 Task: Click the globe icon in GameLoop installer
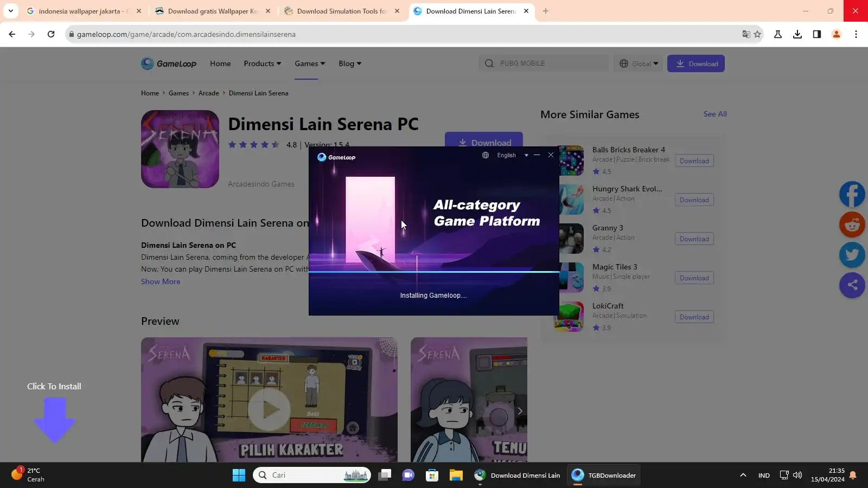pyautogui.click(x=486, y=155)
